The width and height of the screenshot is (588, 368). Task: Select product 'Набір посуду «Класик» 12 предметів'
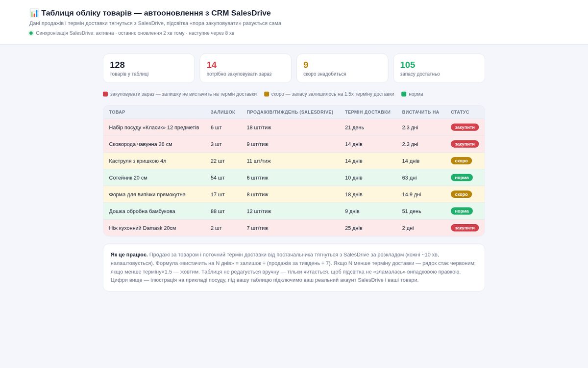pos(154,127)
